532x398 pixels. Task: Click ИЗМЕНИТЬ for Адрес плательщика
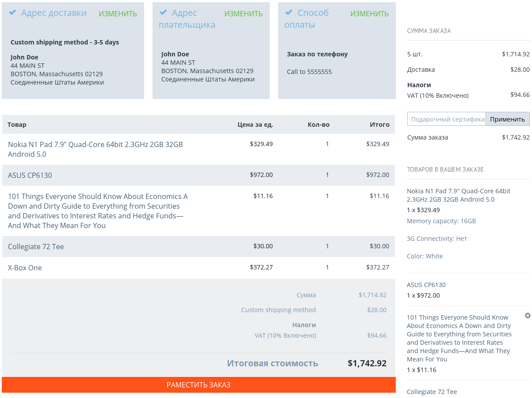[x=243, y=14]
